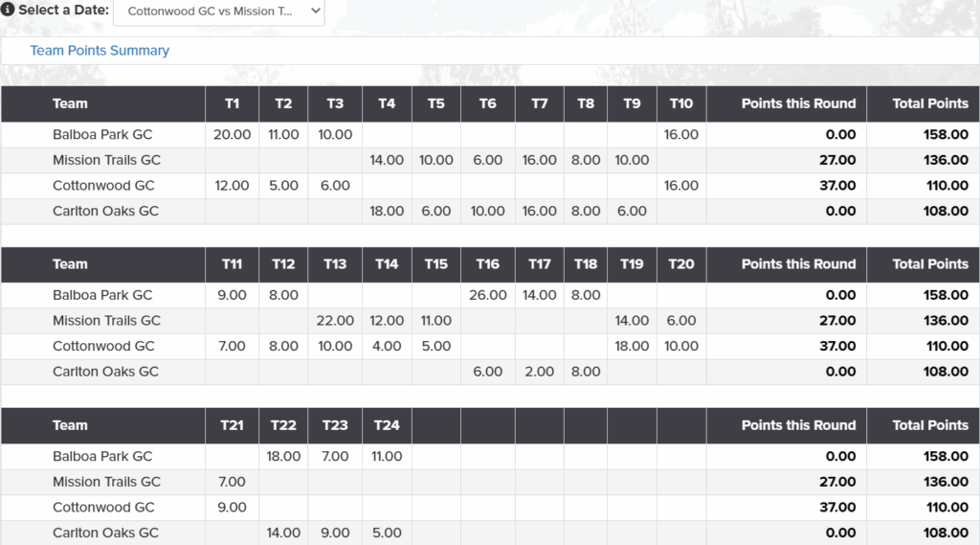Select Mission Trails GC's 22.00 score under T13

(x=335, y=321)
